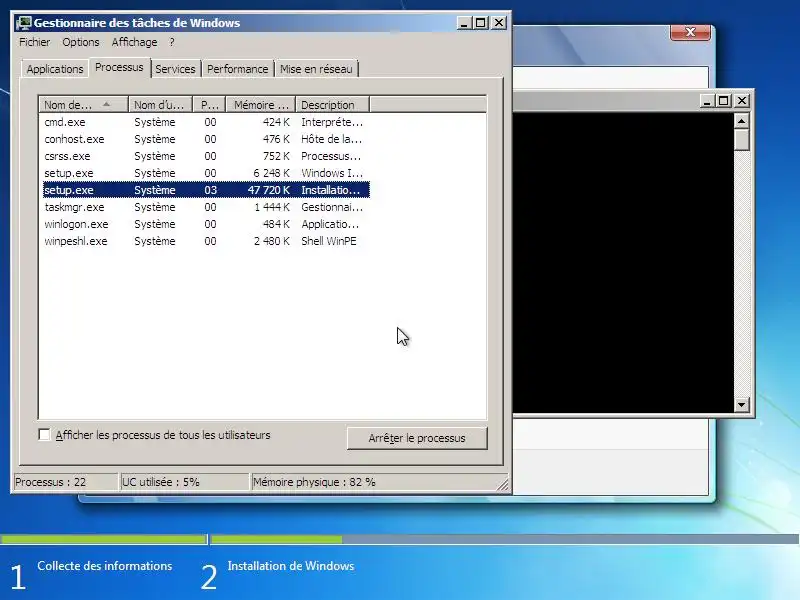The height and width of the screenshot is (600, 800).
Task: Click the Processus : 22 status entry
Action: point(65,482)
